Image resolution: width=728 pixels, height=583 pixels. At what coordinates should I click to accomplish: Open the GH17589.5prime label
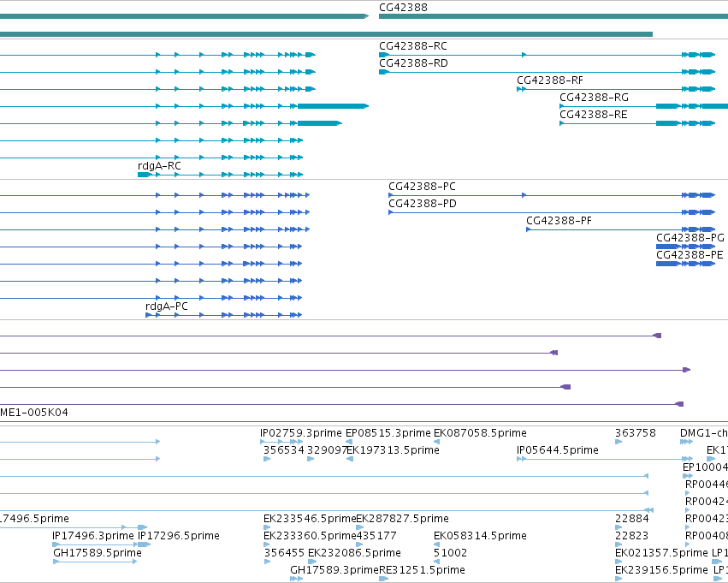[x=98, y=553]
